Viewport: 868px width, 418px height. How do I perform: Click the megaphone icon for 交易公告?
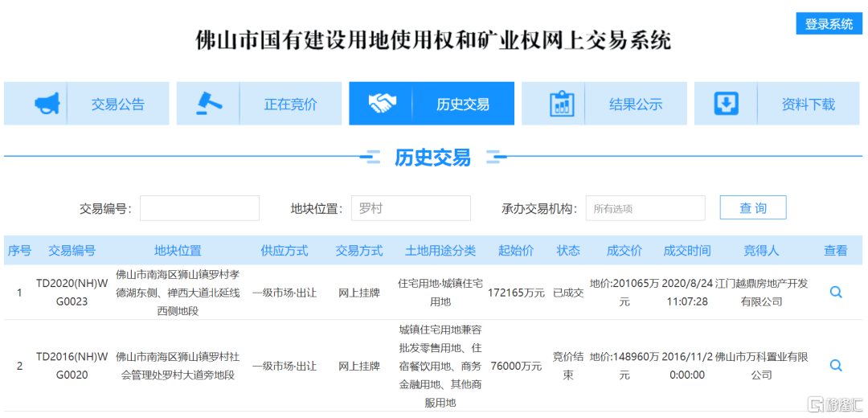pyautogui.click(x=47, y=104)
